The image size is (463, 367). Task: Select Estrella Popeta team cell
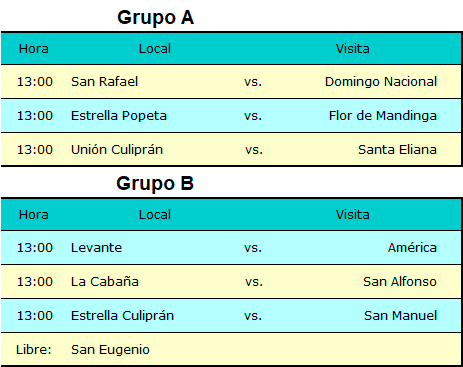pos(119,116)
